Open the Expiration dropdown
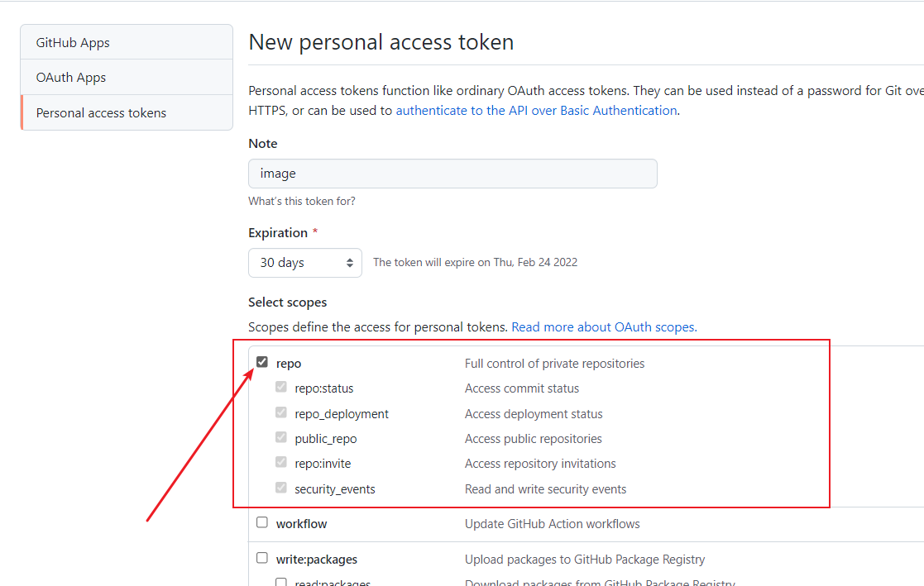Image resolution: width=924 pixels, height=586 pixels. pos(305,262)
